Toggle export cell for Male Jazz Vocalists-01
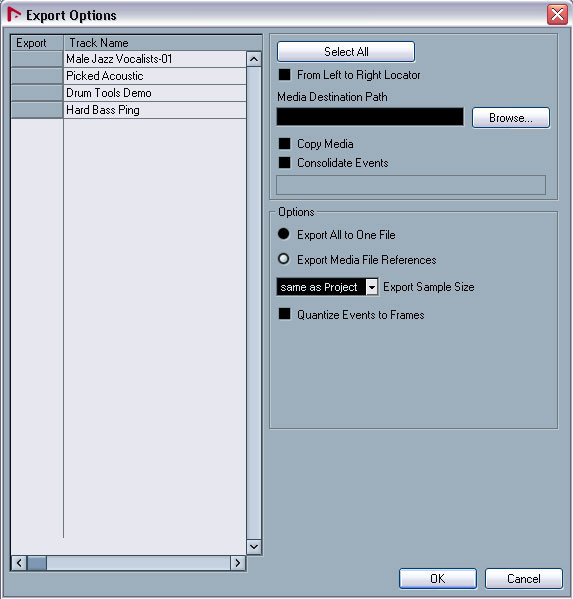The height and width of the screenshot is (599, 573). (37, 59)
